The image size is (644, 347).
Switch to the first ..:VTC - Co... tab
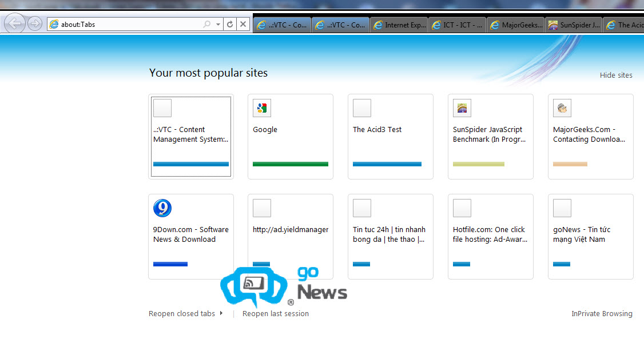282,25
